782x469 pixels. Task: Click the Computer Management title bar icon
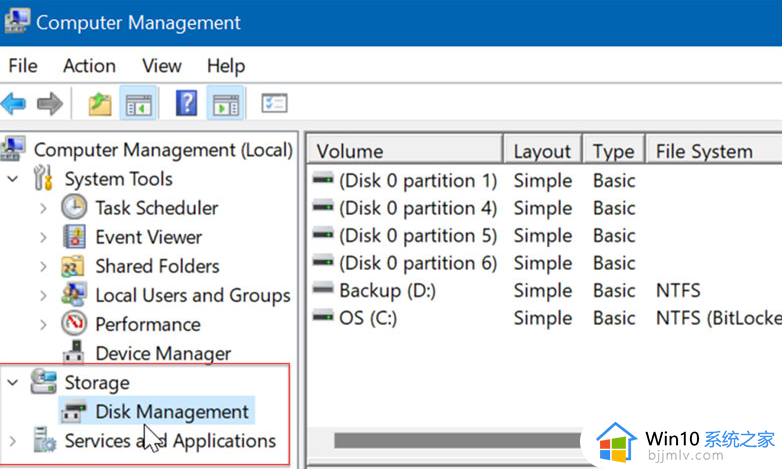17,21
